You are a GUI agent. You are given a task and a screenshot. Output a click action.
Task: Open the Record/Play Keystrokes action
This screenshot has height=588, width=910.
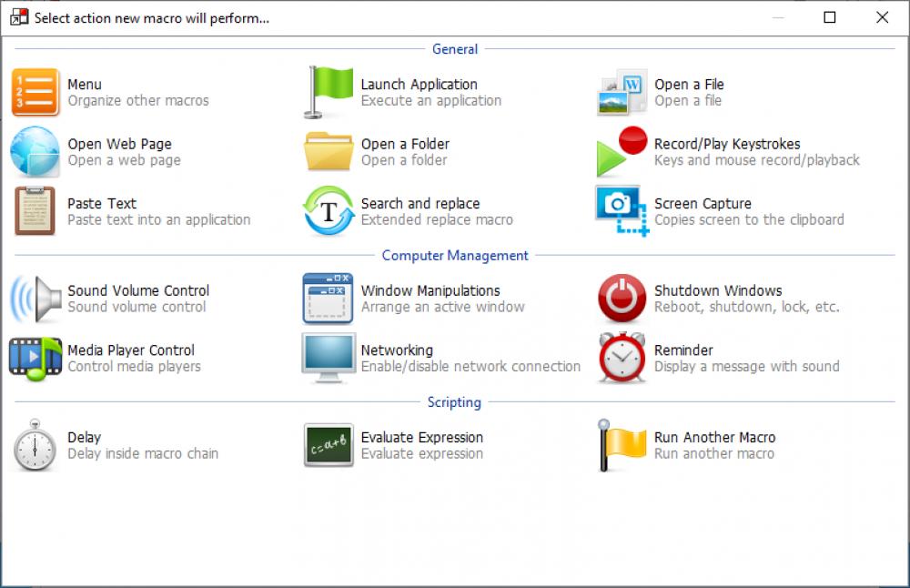[x=621, y=151]
